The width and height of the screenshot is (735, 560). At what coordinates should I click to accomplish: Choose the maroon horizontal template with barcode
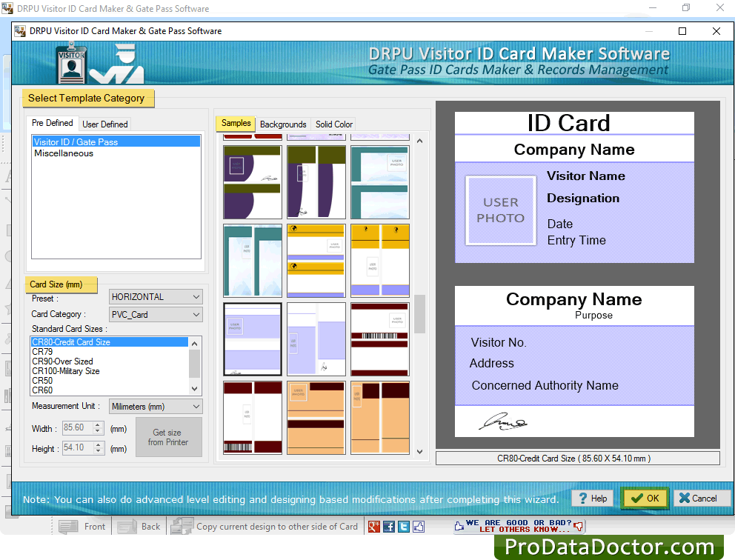(x=380, y=339)
